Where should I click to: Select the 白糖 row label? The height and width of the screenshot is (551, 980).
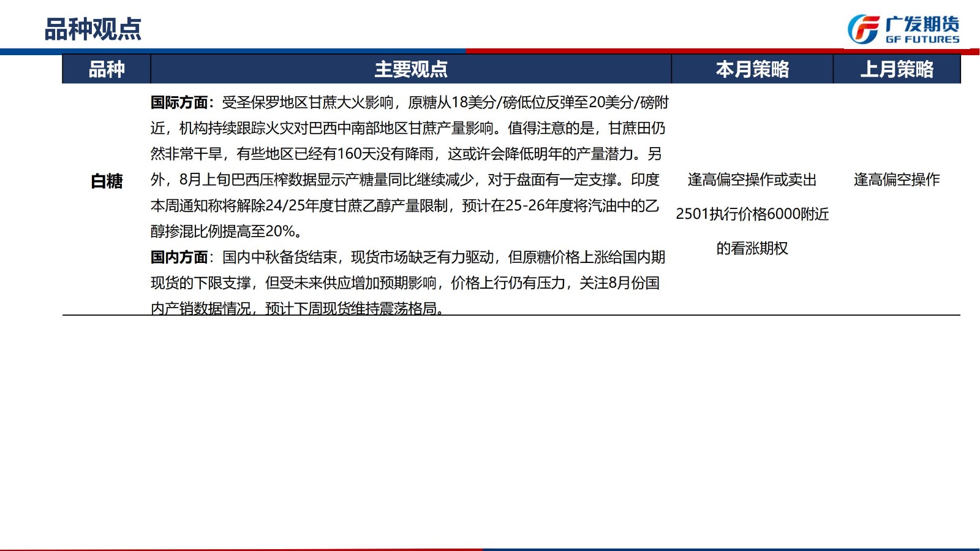[107, 181]
